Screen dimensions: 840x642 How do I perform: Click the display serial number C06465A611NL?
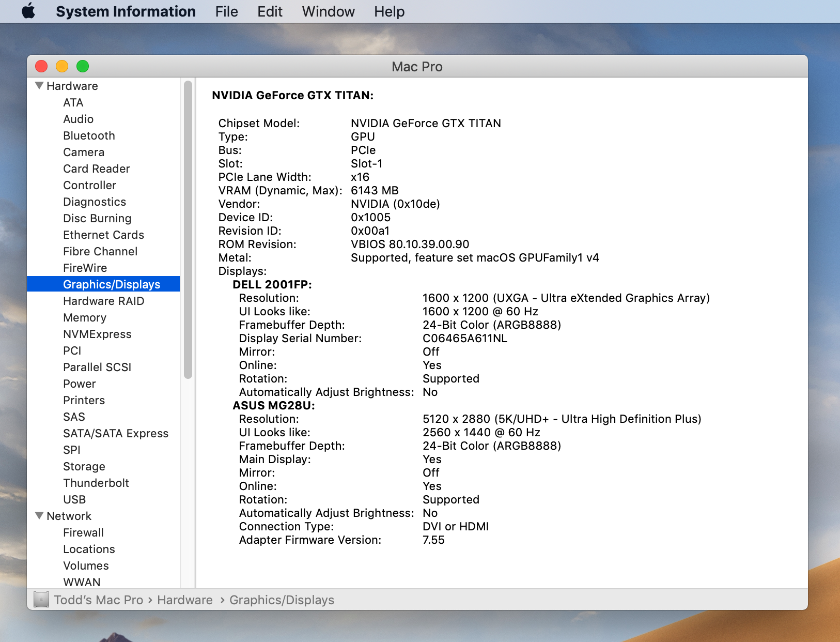tap(464, 338)
